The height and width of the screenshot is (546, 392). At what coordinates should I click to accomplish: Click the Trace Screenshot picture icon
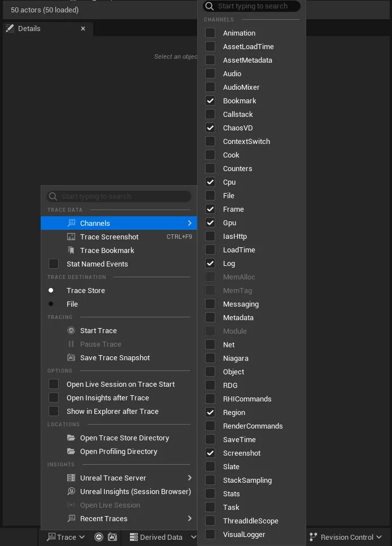(71, 237)
